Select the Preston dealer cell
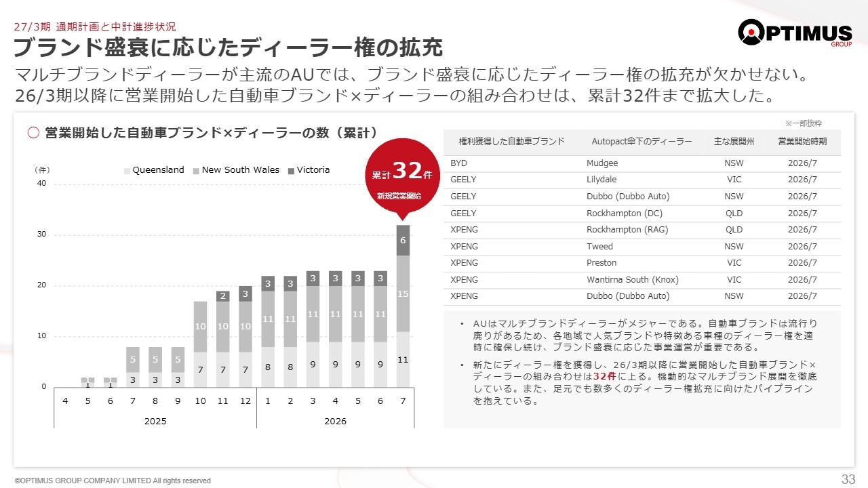The width and height of the screenshot is (868, 488). (x=601, y=262)
